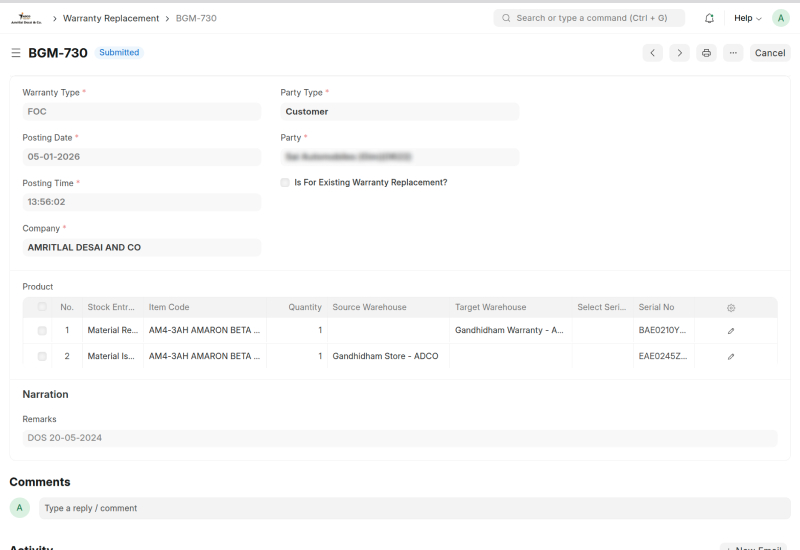Image resolution: width=800 pixels, height=550 pixels.
Task: Click the BGM-730 breadcrumb
Action: [x=196, y=18]
